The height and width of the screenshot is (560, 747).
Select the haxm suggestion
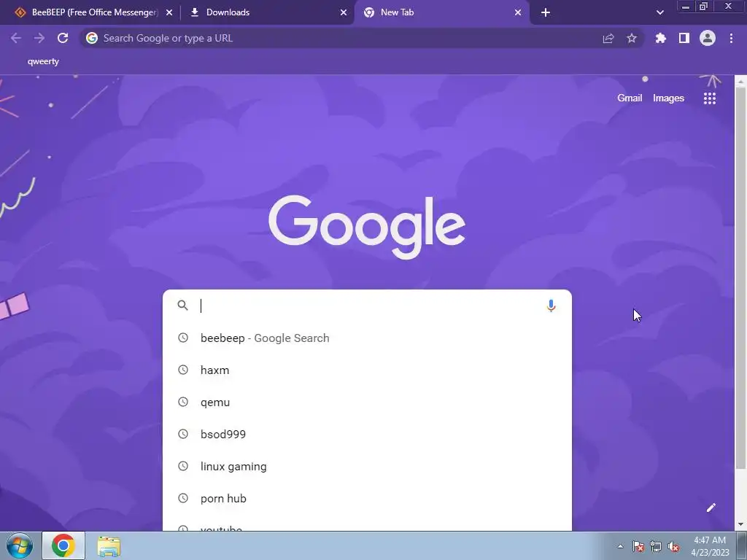367,370
